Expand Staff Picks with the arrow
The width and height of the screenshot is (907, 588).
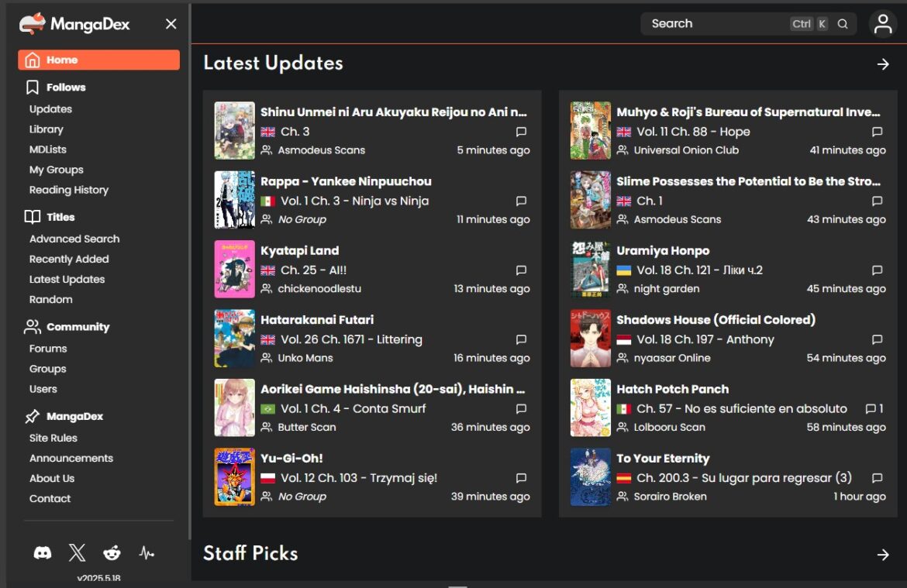[x=883, y=555]
